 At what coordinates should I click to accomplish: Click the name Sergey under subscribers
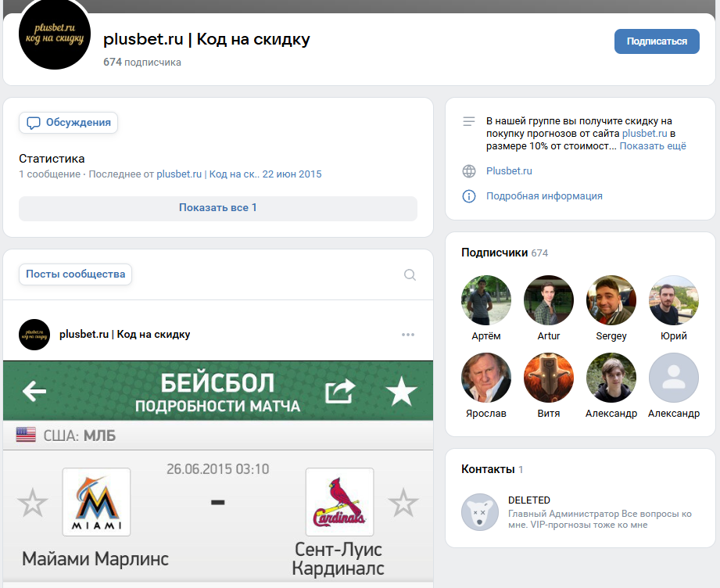[611, 335]
